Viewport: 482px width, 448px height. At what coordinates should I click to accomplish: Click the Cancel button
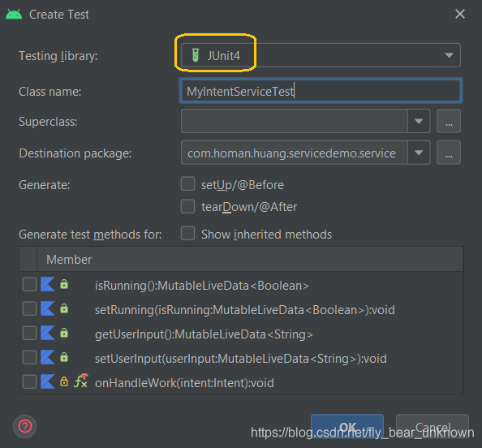433,426
